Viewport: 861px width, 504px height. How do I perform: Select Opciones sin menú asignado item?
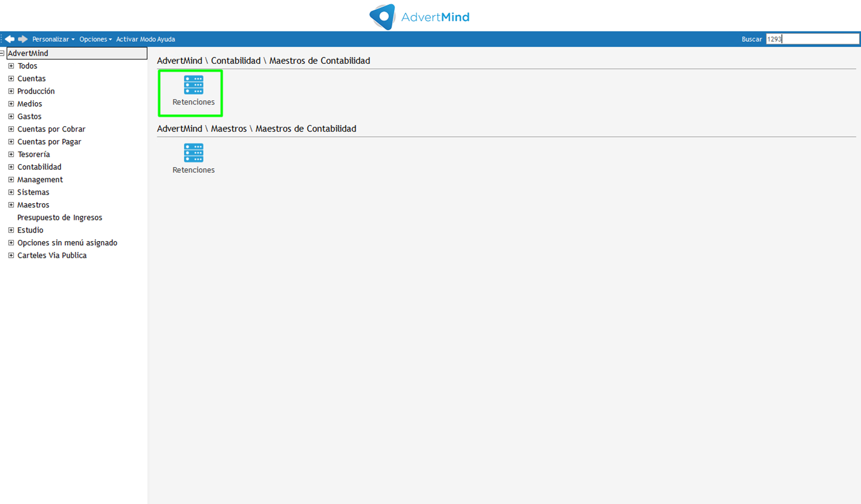67,243
